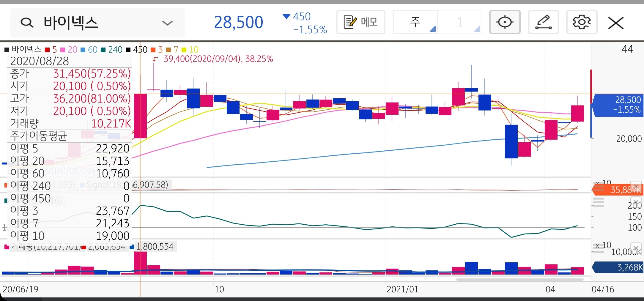Tap the navy 3,268K volume tag
644x301 pixels.
pos(618,267)
